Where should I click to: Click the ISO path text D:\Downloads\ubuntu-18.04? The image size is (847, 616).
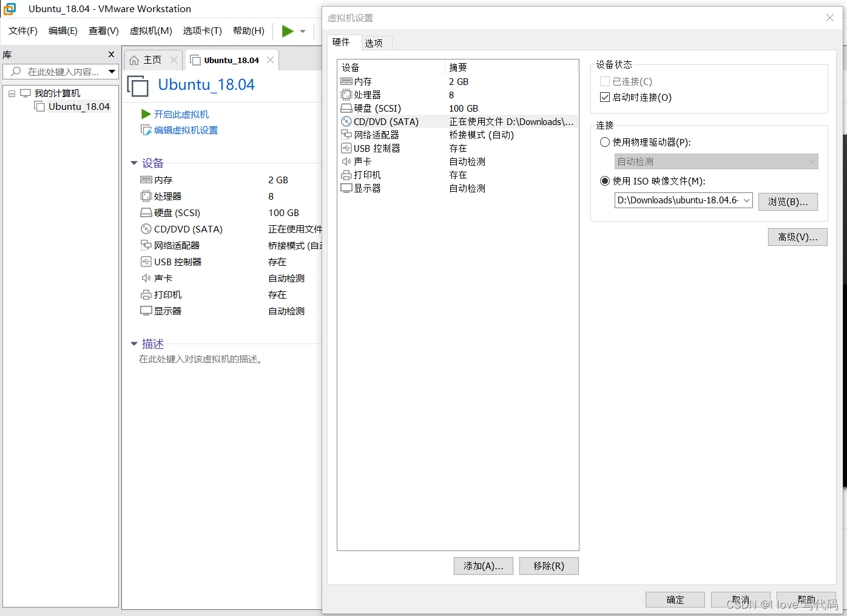678,200
